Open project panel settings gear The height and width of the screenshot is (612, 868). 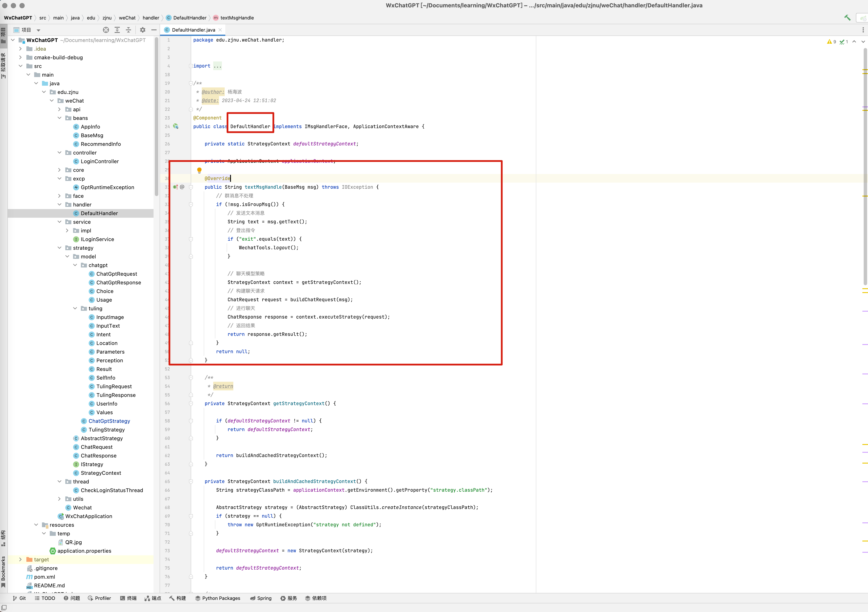(x=143, y=30)
